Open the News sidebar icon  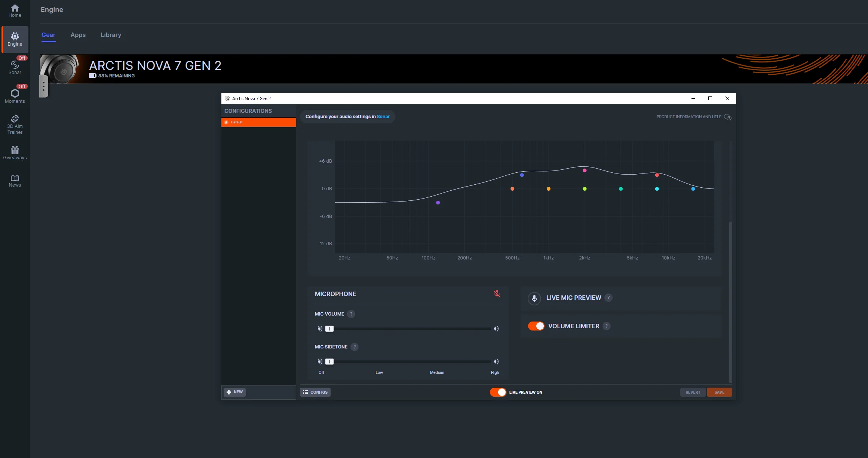[x=15, y=181]
